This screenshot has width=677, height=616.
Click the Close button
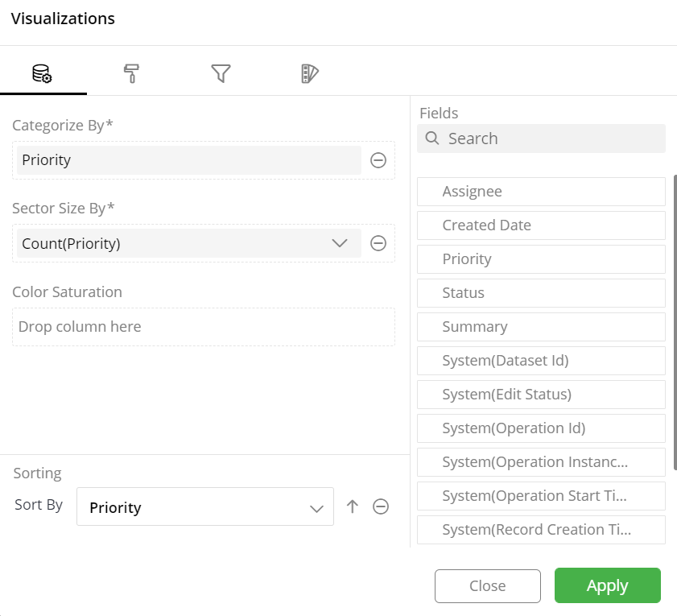(488, 585)
